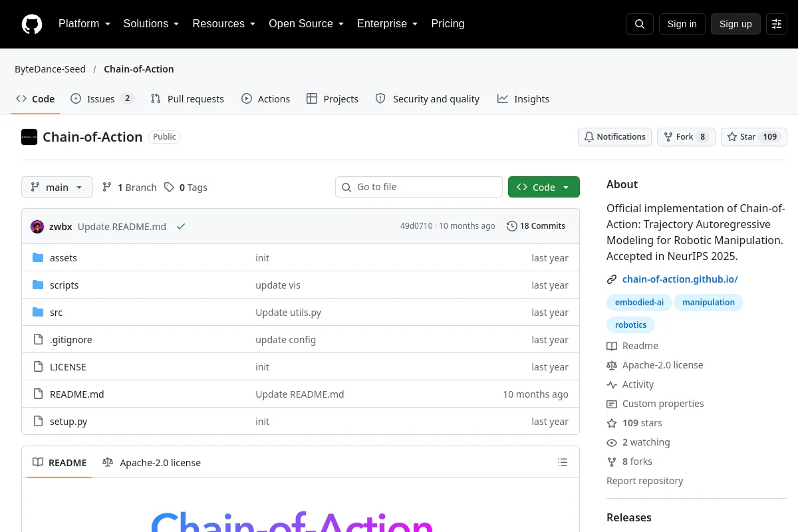The image size is (798, 532).
Task: Click the fork icon beside 8 forks
Action: pyautogui.click(x=612, y=462)
